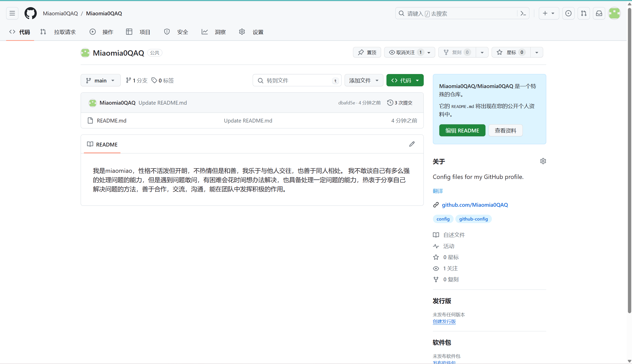Open the About section gear settings
Screen dimensions: 632x364
[x=543, y=161]
